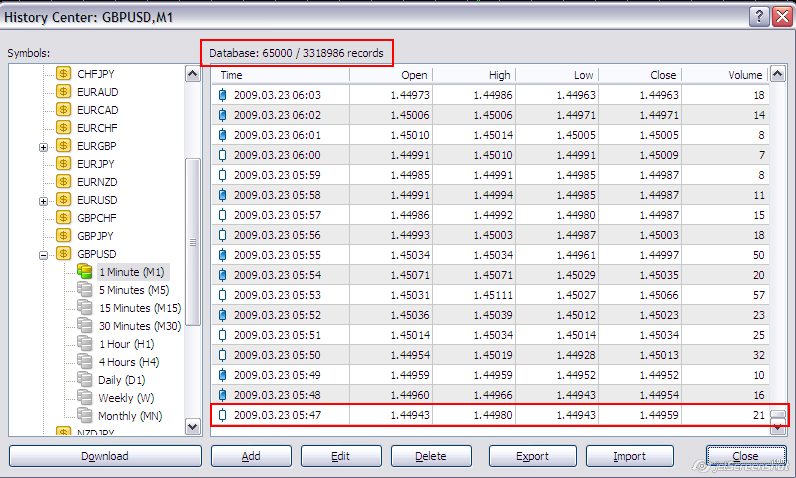Select the 5 Minutes (M5) timeframe

[x=134, y=290]
